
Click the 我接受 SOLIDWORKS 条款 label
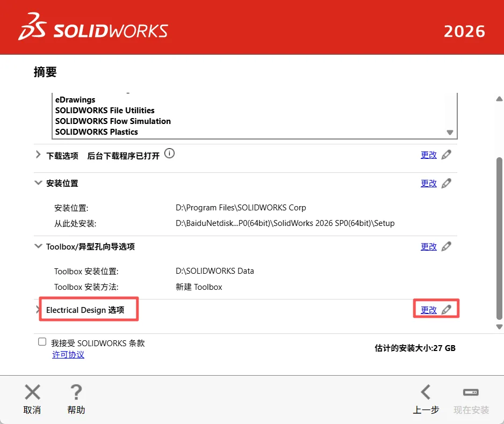pos(98,343)
